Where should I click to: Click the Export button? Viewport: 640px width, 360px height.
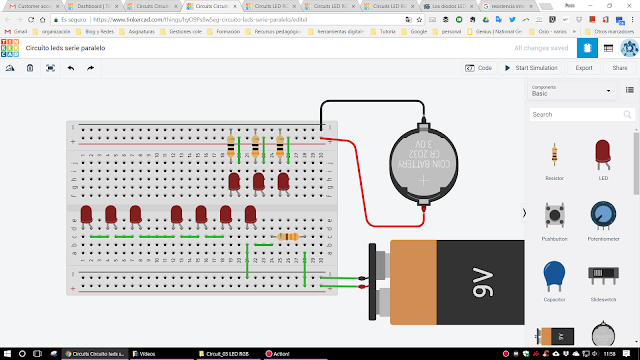(584, 68)
